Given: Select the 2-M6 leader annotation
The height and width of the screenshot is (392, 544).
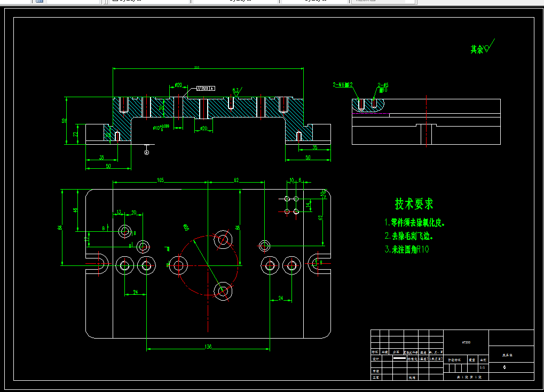Looking at the screenshot, I should tap(343, 85).
